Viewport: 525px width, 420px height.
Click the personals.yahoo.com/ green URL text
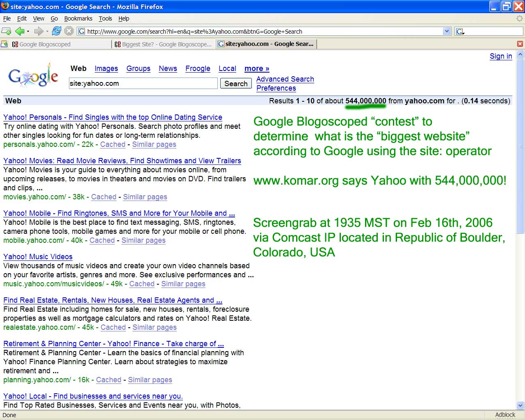pos(39,144)
